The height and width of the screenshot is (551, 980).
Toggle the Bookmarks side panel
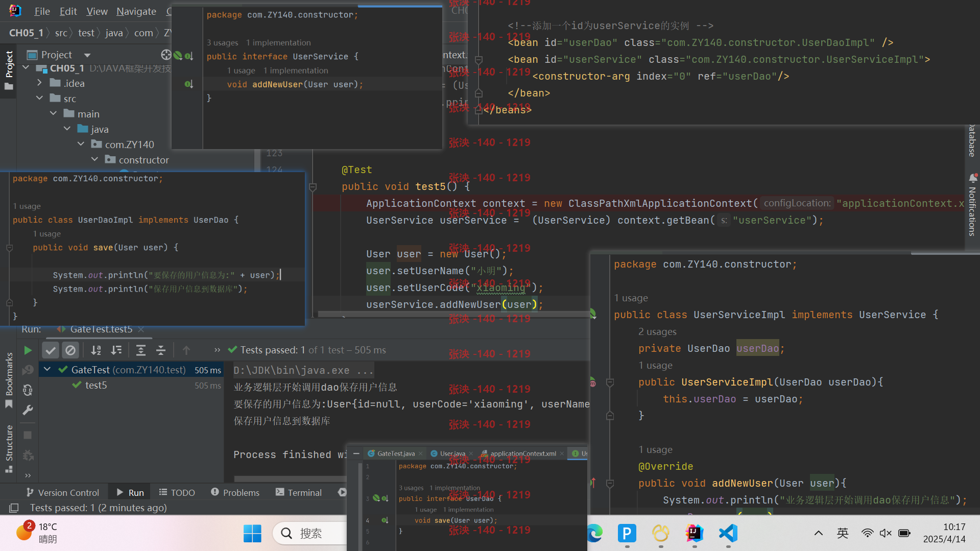tap(9, 379)
